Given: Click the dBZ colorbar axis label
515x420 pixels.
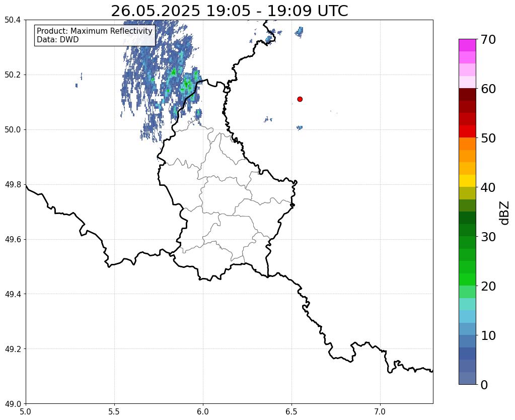Looking at the screenshot, I should (x=505, y=213).
